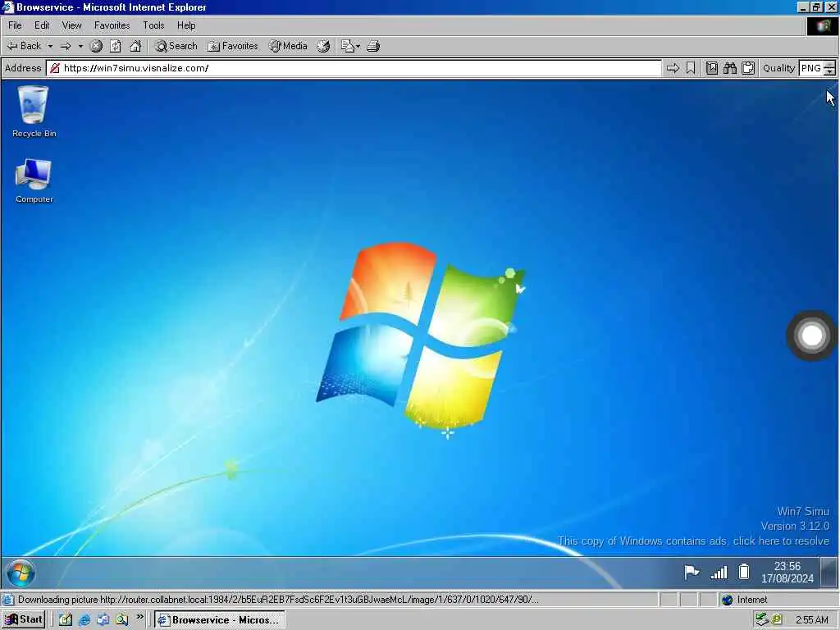Viewport: 840px width, 630px height.
Task: Click the Quality PNG selector field
Action: pos(811,68)
